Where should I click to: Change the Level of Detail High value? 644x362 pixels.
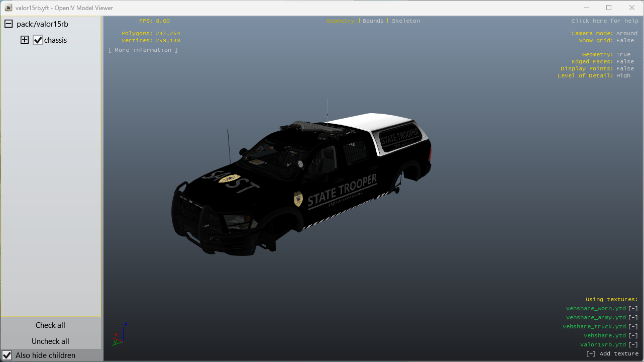[623, 76]
